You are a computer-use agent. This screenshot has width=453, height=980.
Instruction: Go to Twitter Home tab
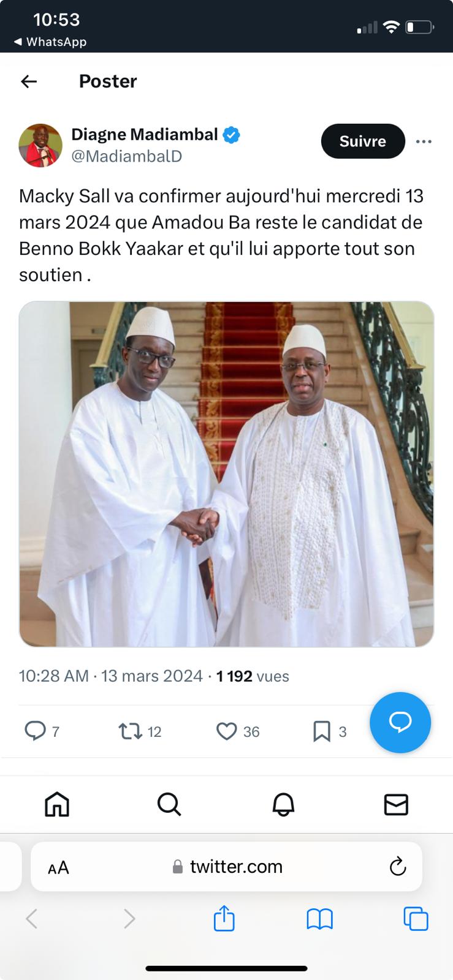(x=57, y=804)
